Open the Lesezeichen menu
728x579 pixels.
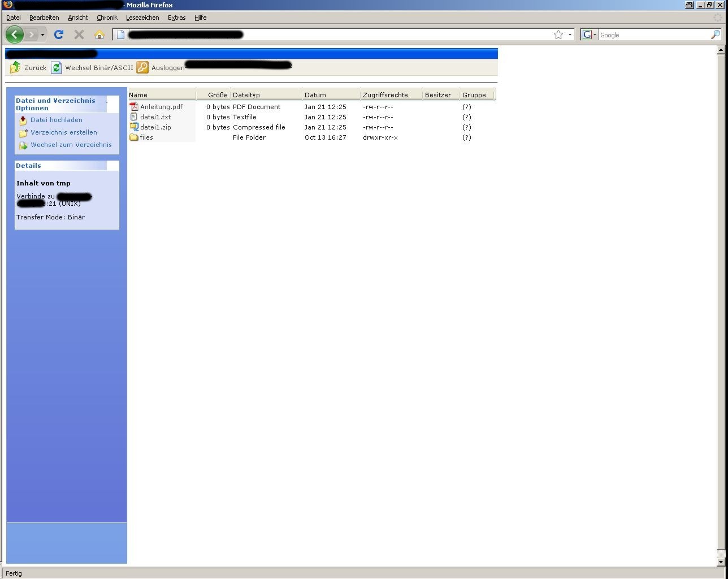[142, 18]
